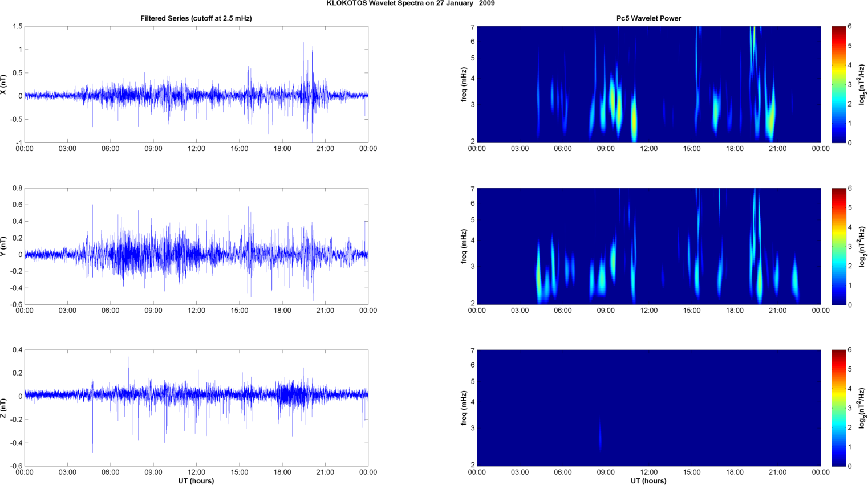Select the 'Filtered Series (cutoff at 2.5 mHz)' heading
868x485 pixels.
196,18
